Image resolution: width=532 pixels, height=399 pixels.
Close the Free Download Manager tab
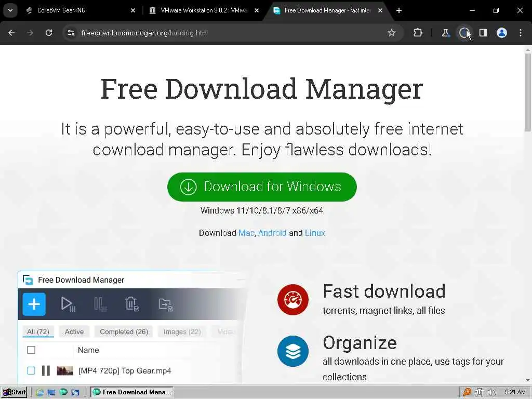click(x=380, y=10)
